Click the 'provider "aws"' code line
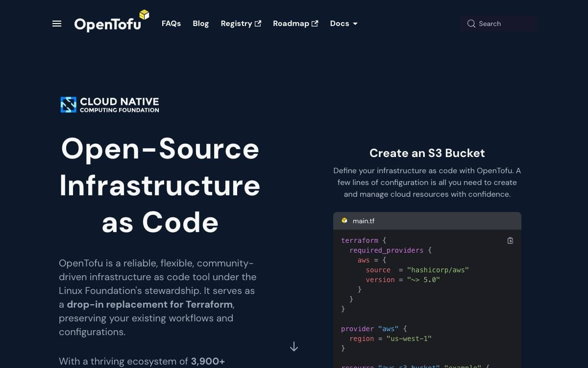 (374, 329)
